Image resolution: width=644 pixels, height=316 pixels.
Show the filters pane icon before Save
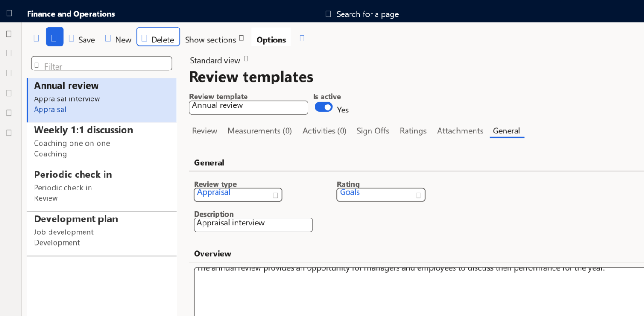coord(36,38)
